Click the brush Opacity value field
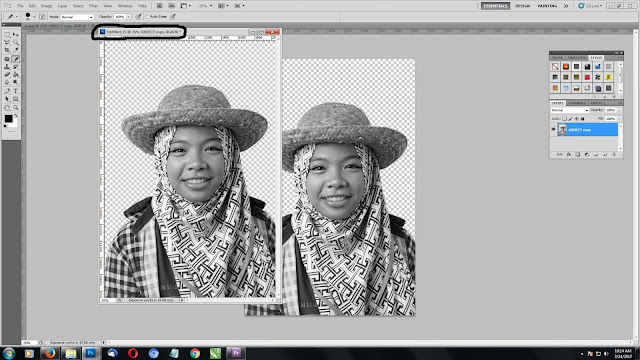 120,17
